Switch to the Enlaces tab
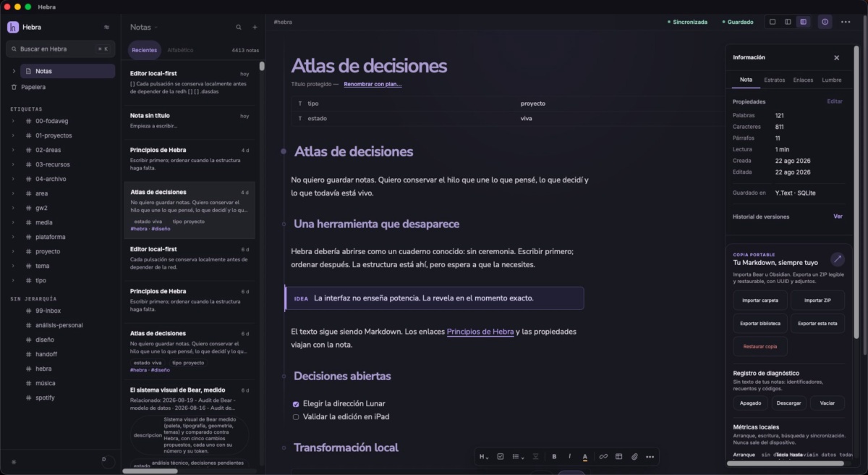The image size is (868, 475). (x=803, y=80)
